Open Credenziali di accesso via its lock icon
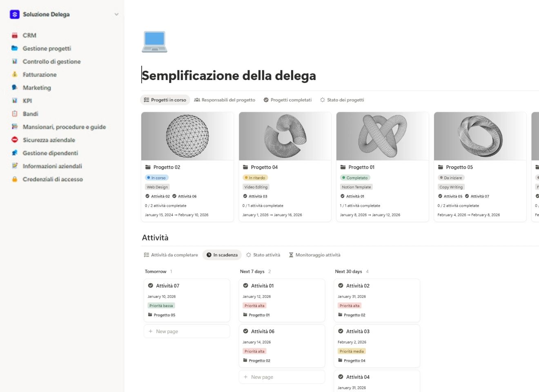Image resolution: width=539 pixels, height=392 pixels. click(15, 179)
